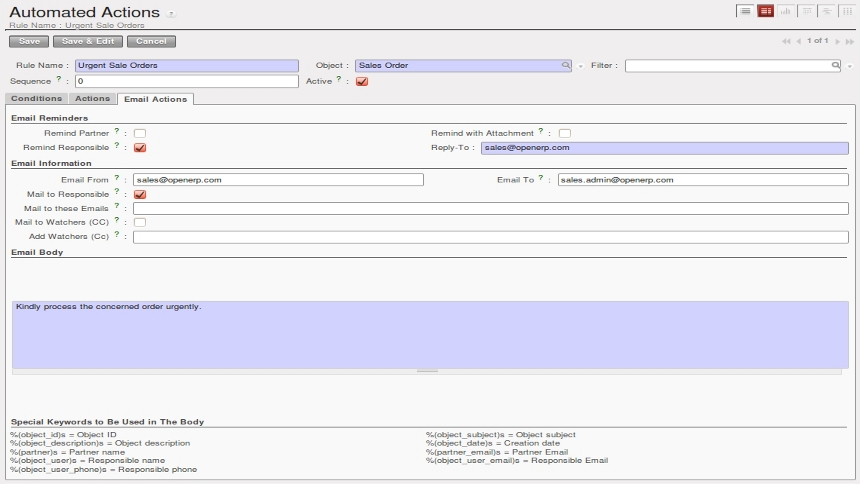Click the Rule Name input field
Image resolution: width=860 pixels, height=484 pixels.
click(187, 65)
